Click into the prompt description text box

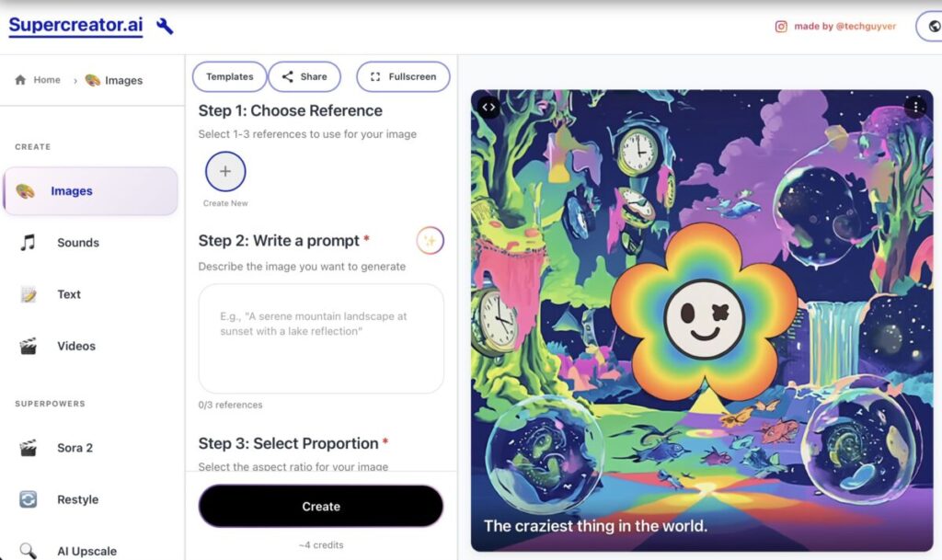pos(321,338)
